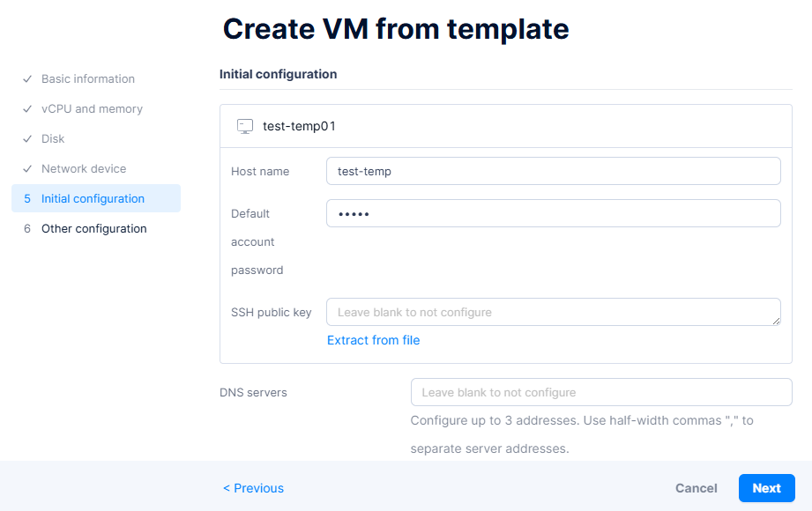Image resolution: width=812 pixels, height=511 pixels.
Task: Click the SSH public key resize handle
Action: 776,321
